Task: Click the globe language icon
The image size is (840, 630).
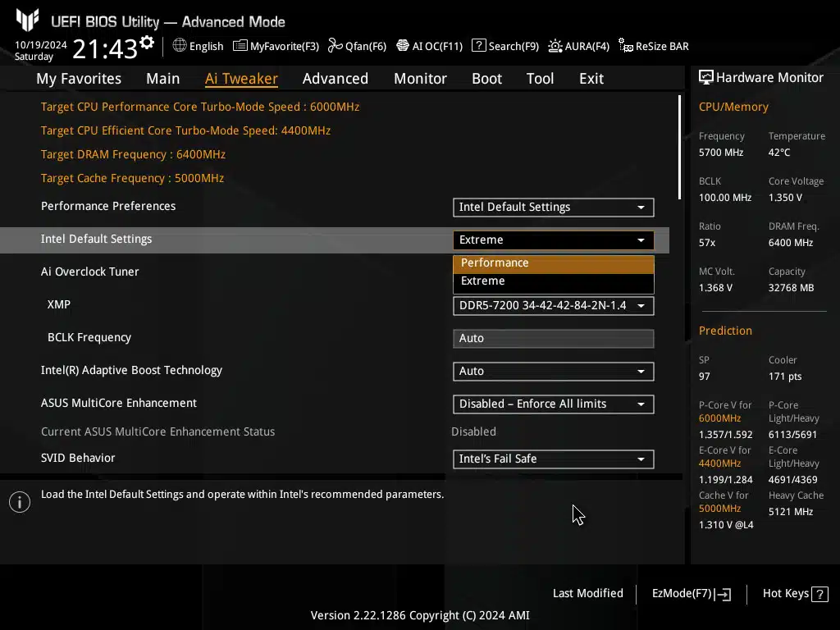Action: pos(180,46)
